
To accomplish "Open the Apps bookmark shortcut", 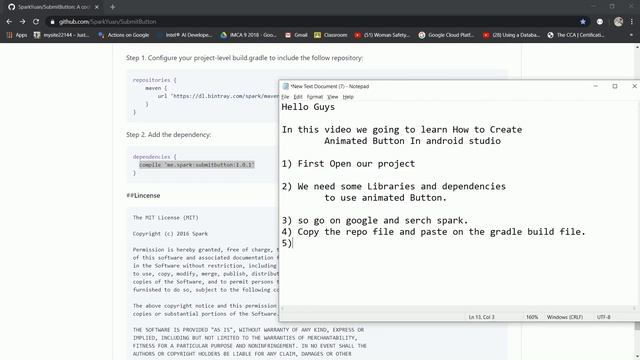I will [17, 35].
